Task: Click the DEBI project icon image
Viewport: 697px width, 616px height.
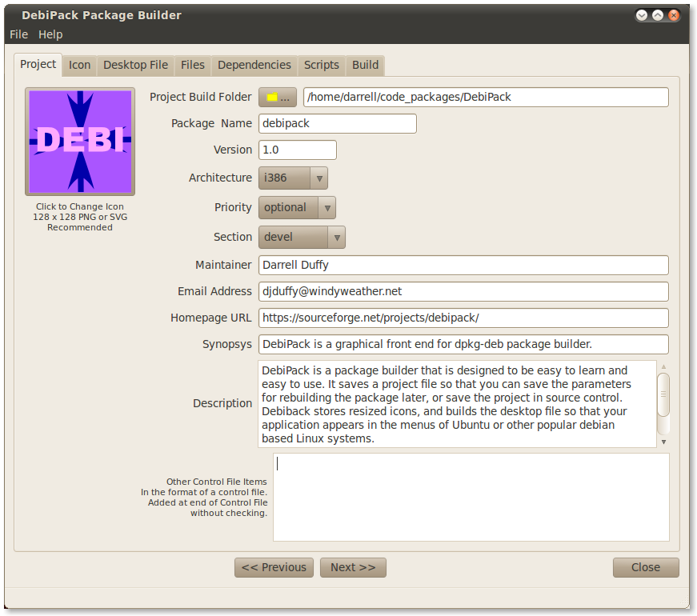Action: (80, 142)
